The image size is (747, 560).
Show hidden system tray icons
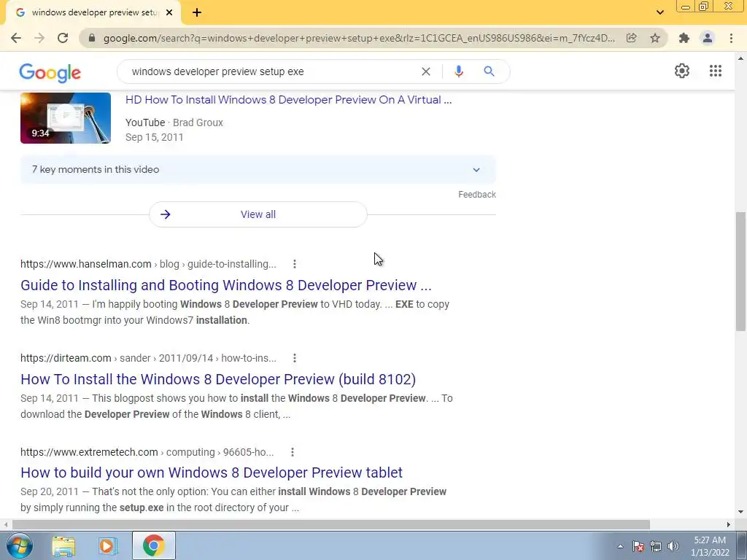pos(620,546)
